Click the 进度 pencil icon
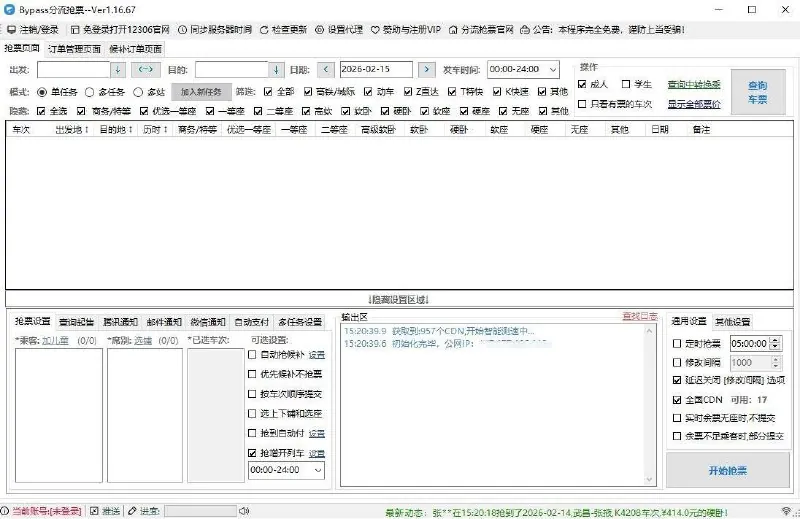 (132, 511)
